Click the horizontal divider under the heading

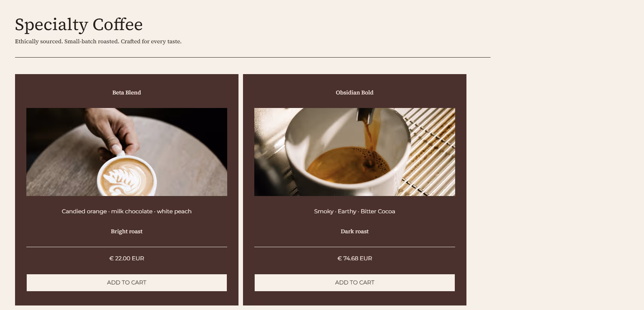pyautogui.click(x=252, y=57)
